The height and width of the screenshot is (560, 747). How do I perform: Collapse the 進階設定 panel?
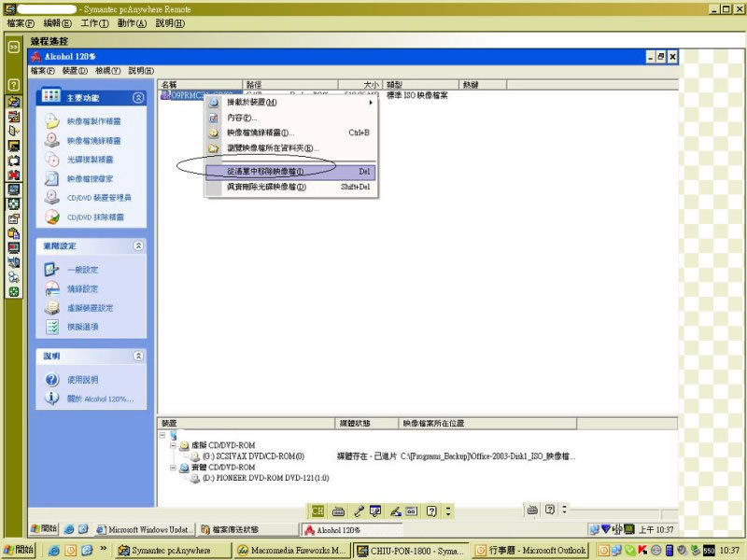tap(138, 245)
